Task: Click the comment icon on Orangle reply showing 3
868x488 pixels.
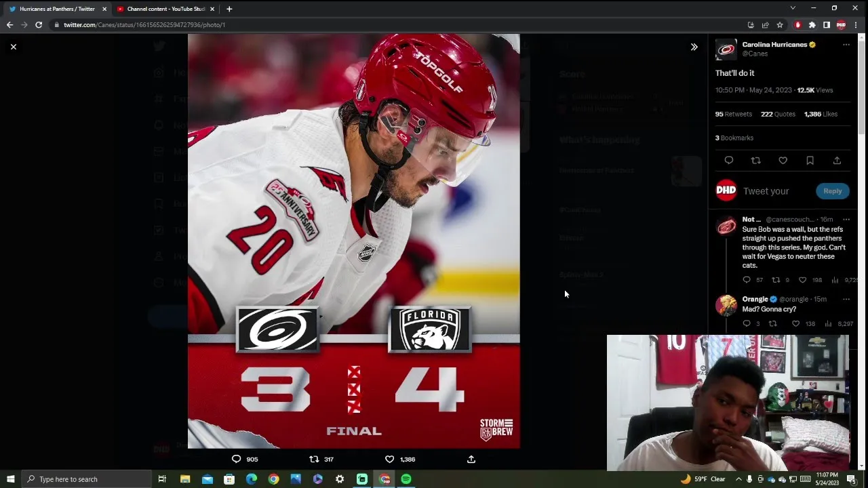Action: pyautogui.click(x=747, y=324)
